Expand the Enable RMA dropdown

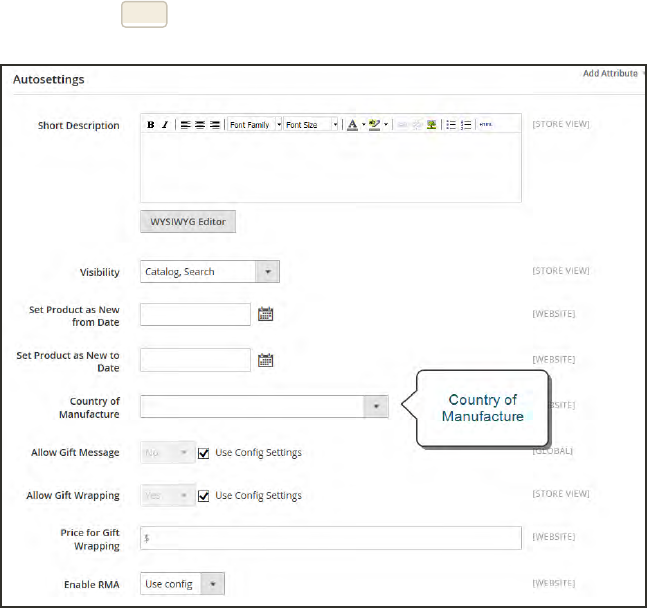(214, 584)
